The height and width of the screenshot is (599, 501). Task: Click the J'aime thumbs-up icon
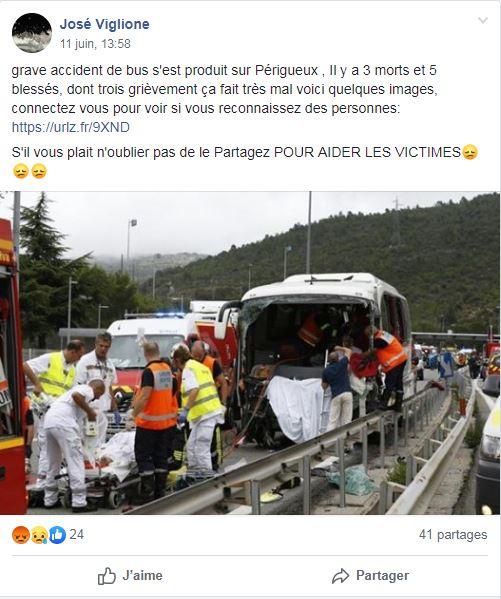107,576
